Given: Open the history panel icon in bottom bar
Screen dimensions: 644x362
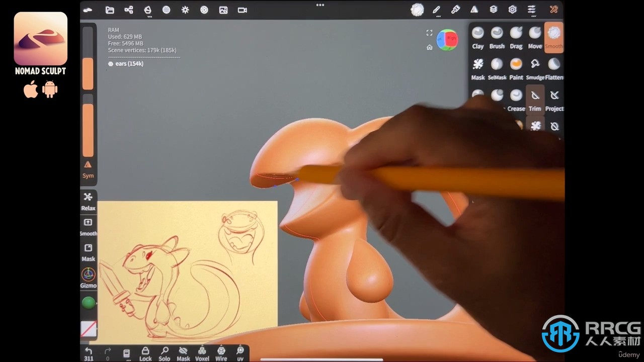Looking at the screenshot, I should click(x=126, y=353).
